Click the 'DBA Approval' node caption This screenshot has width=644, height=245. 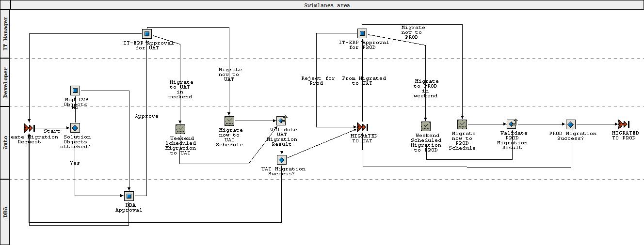(129, 208)
